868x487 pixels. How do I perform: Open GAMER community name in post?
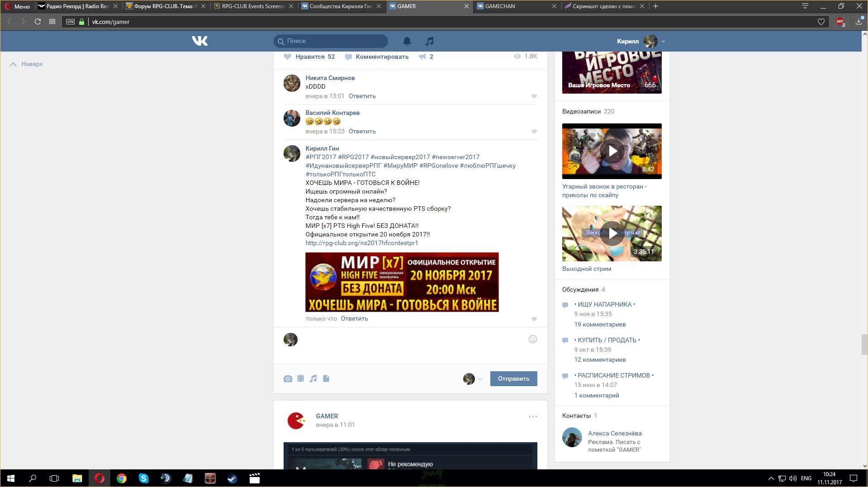point(327,416)
